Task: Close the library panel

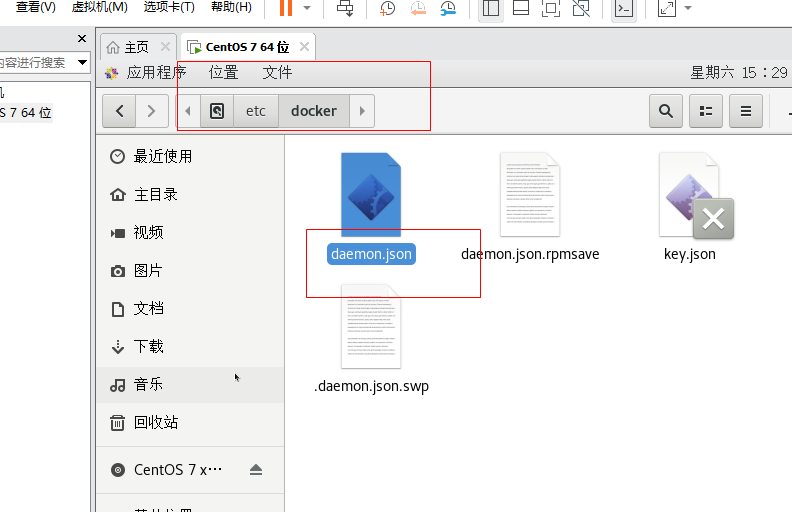Action: (82, 39)
